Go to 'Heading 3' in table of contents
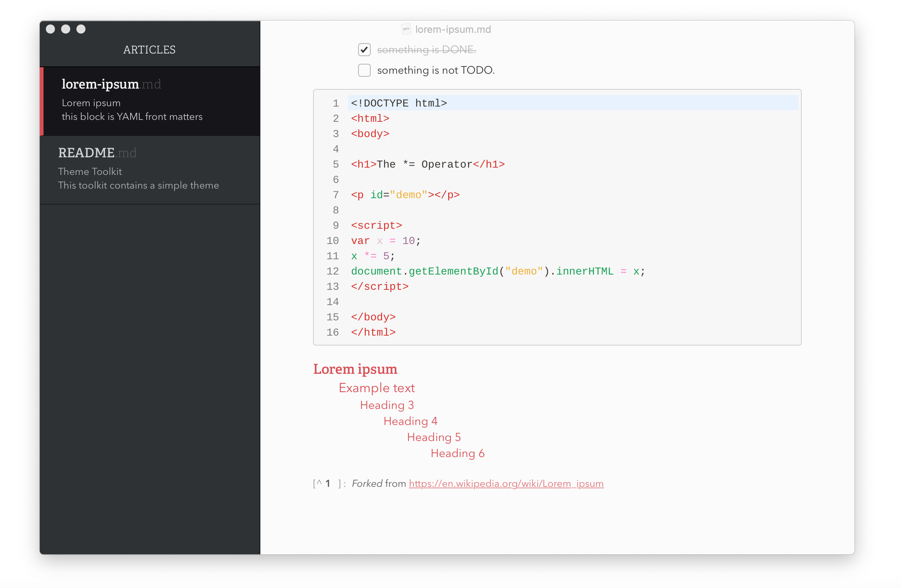 coord(387,405)
